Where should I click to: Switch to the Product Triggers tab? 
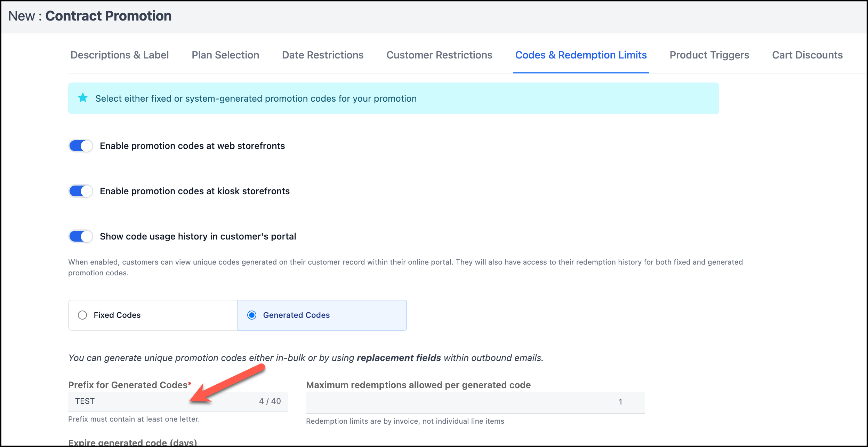[x=709, y=55]
